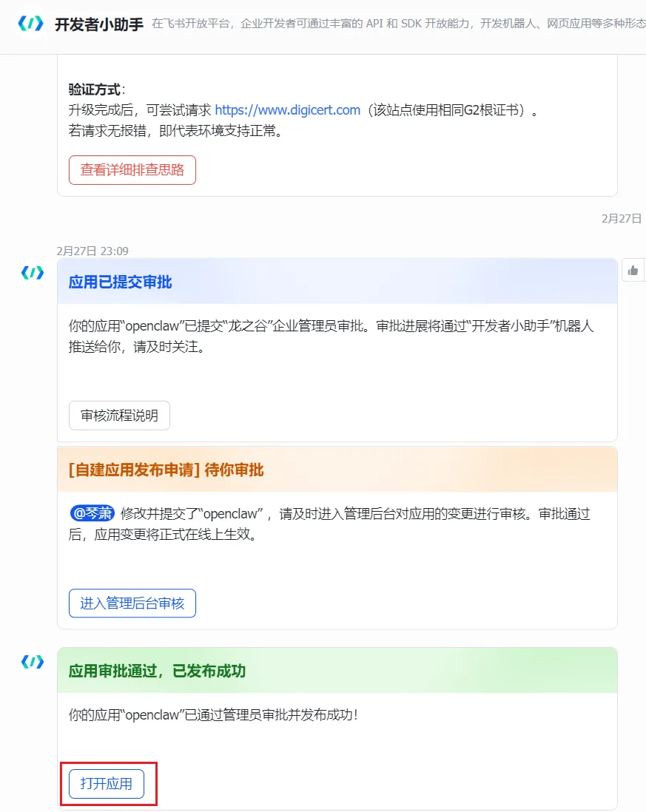Click the 开发者小助手 chat title

click(x=99, y=24)
